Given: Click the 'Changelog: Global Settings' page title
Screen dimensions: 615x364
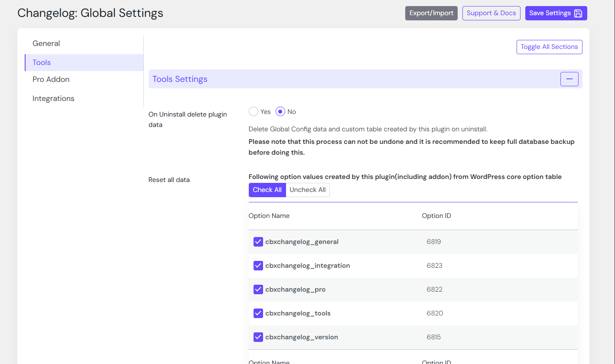Looking at the screenshot, I should (x=90, y=13).
